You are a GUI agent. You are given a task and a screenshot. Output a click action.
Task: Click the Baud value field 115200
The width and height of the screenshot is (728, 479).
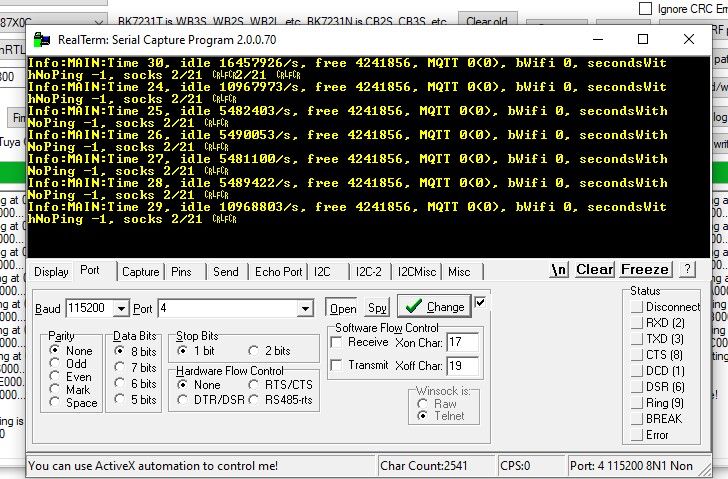coord(90,309)
